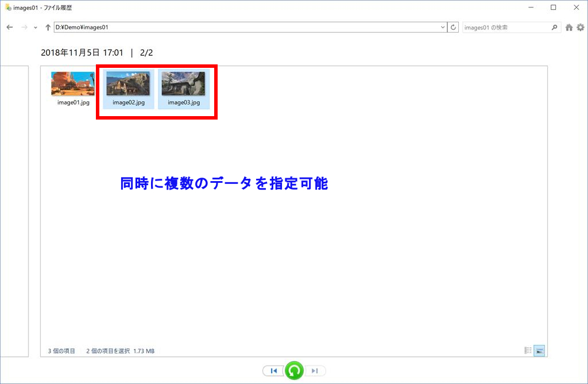
Task: Switch to large thumbnails view
Action: (x=539, y=351)
